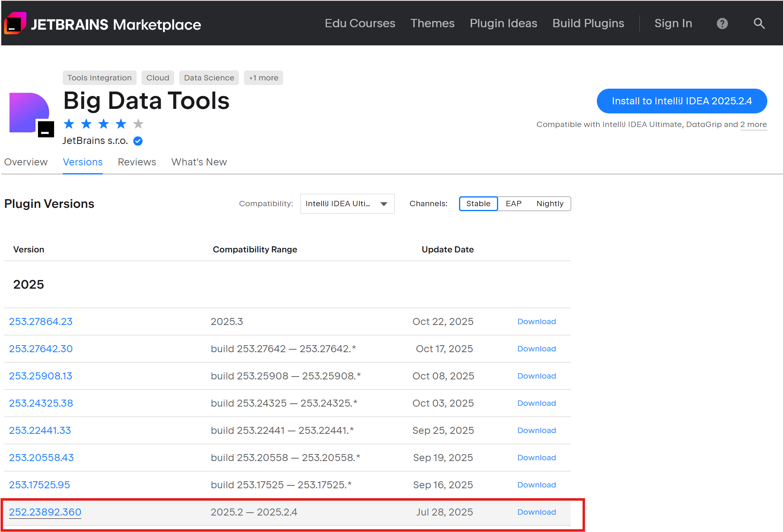Image resolution: width=783 pixels, height=532 pixels.
Task: Download version 252.23892.360
Action: click(x=537, y=512)
